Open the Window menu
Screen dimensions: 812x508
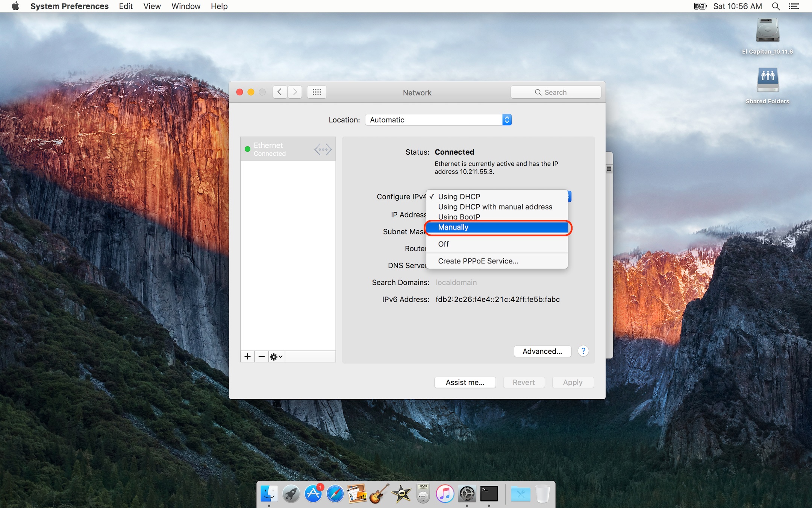186,6
